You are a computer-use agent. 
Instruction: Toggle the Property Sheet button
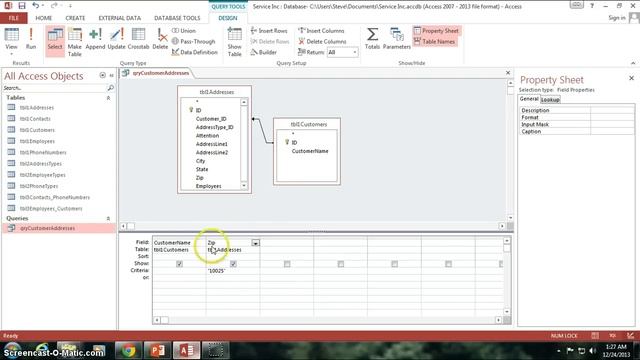(x=436, y=31)
